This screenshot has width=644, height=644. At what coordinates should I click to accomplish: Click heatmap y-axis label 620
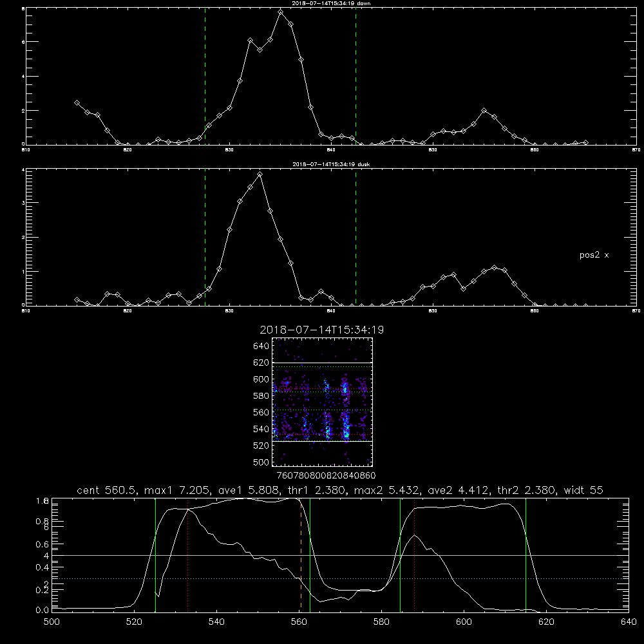(x=261, y=363)
